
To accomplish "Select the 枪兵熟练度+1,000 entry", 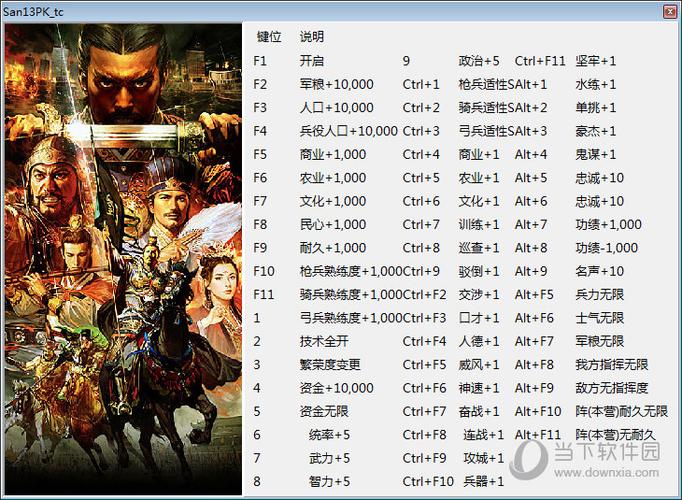I will click(x=351, y=271).
